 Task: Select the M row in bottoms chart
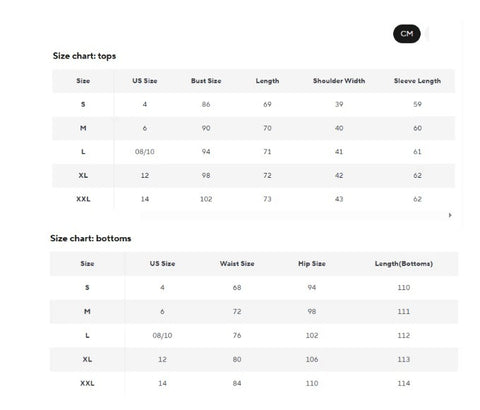coord(254,311)
